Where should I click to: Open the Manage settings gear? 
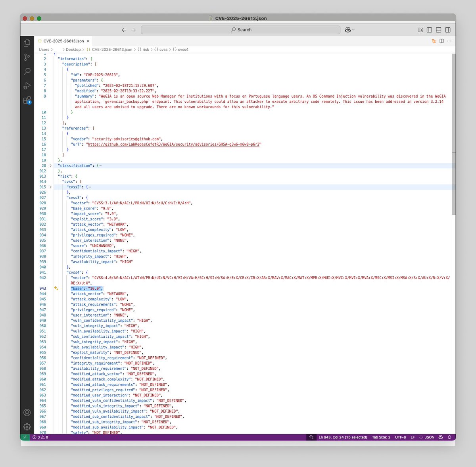coord(27,427)
